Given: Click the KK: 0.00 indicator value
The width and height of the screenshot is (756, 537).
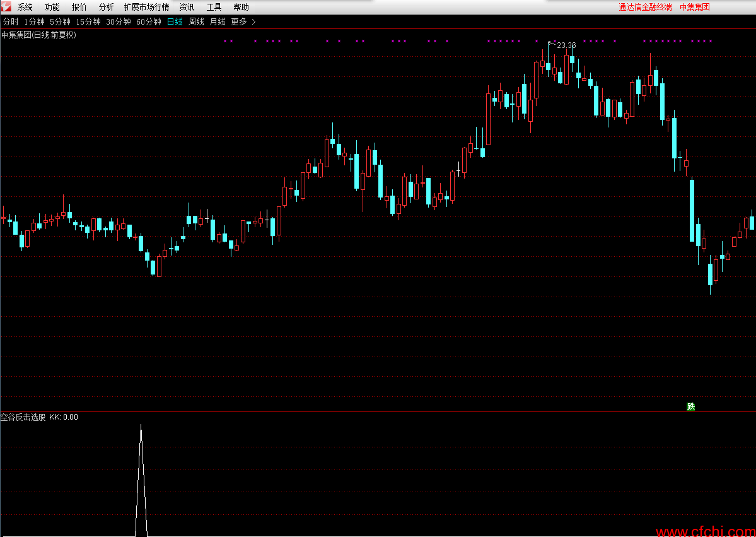Looking at the screenshot, I should (64, 417).
